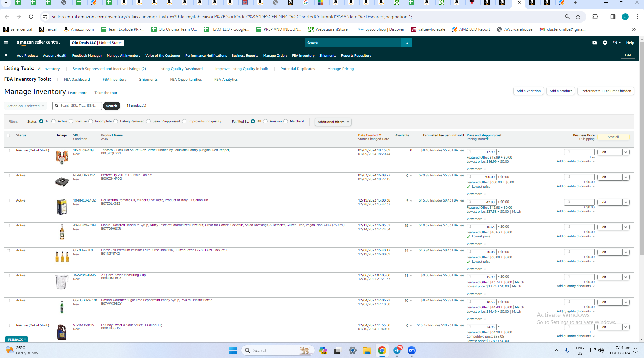This screenshot has height=358, width=644.
Task: Open Chrome side panel icon
Action: pyautogui.click(x=613, y=17)
